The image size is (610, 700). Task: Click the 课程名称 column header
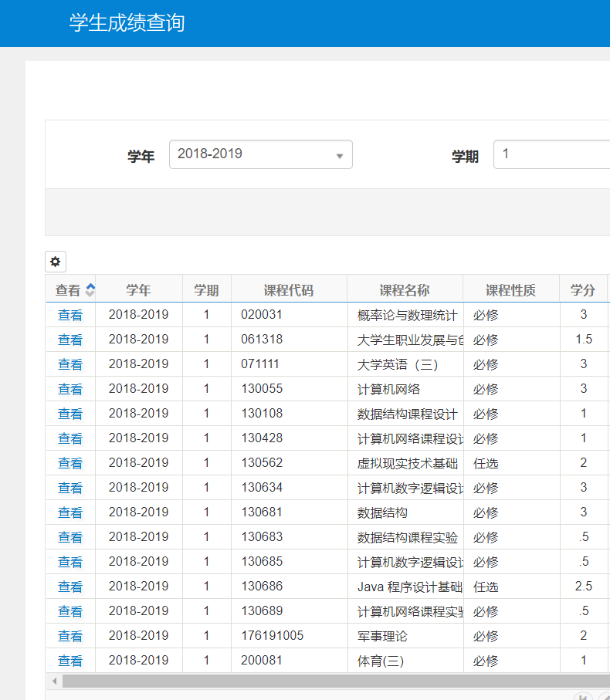(x=405, y=290)
